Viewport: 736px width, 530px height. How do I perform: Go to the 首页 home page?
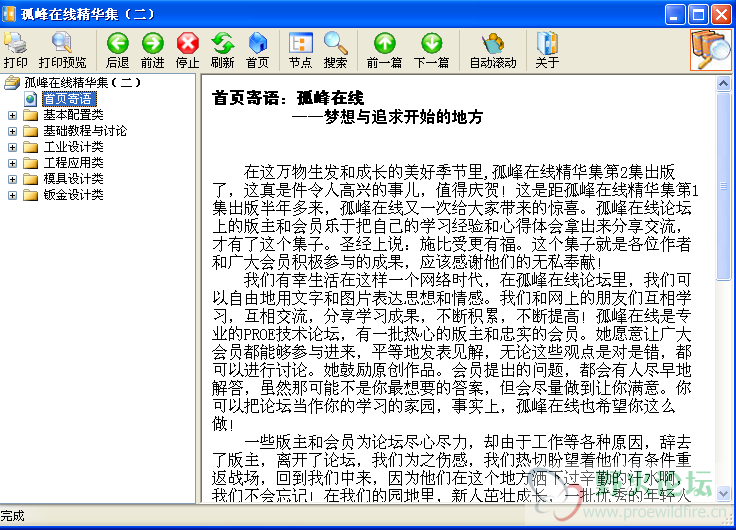257,50
